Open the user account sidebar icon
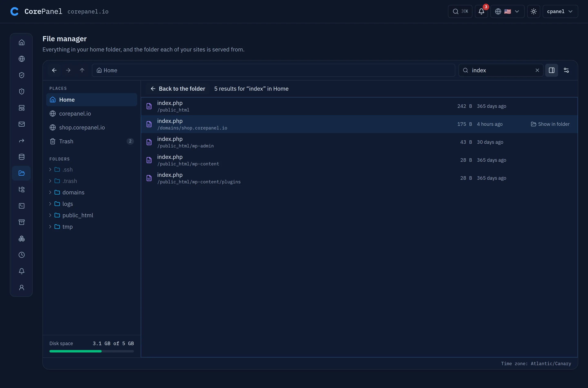The width and height of the screenshot is (588, 388). pyautogui.click(x=21, y=287)
